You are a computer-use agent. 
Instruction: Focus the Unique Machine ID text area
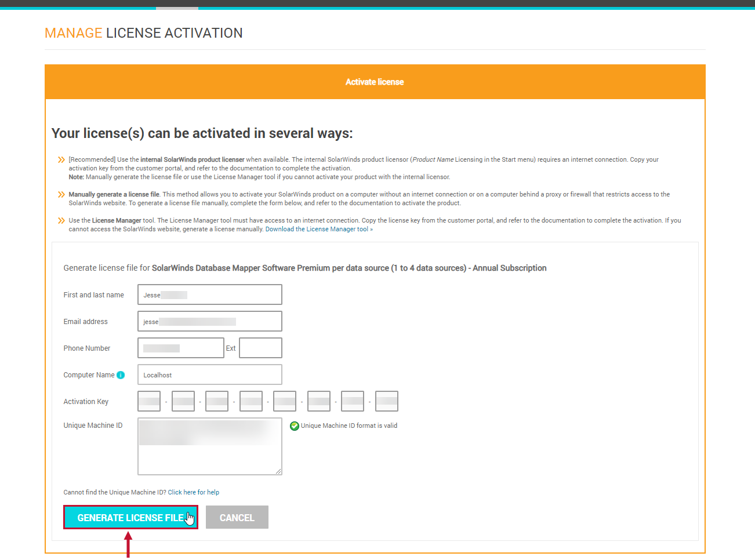tap(209, 446)
